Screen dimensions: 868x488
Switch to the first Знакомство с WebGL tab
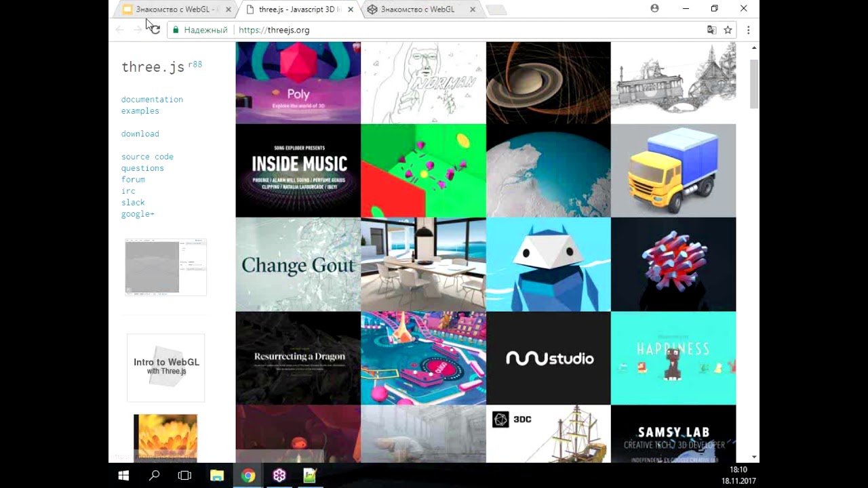coord(176,9)
